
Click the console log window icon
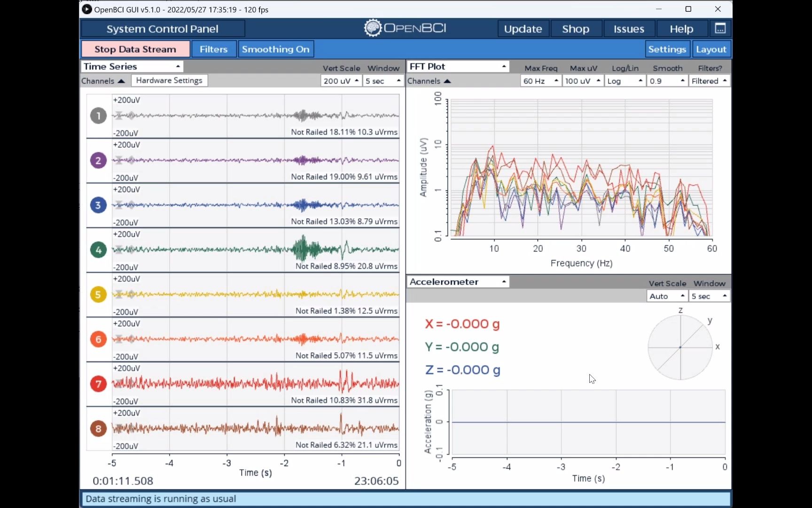[720, 29]
